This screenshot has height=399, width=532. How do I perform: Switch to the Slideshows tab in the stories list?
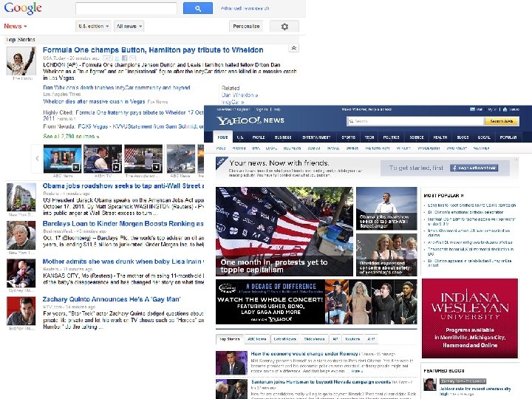314,339
